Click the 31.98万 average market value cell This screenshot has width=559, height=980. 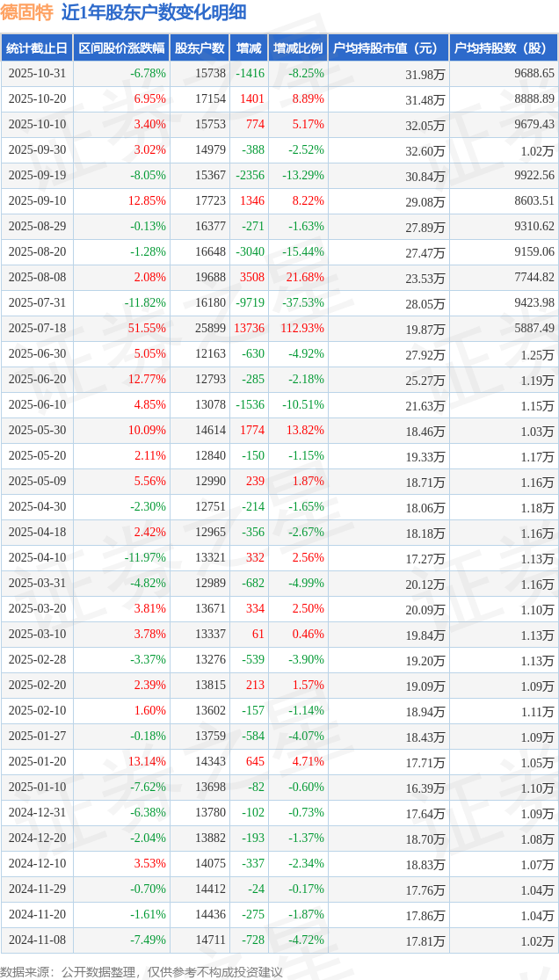(x=425, y=75)
